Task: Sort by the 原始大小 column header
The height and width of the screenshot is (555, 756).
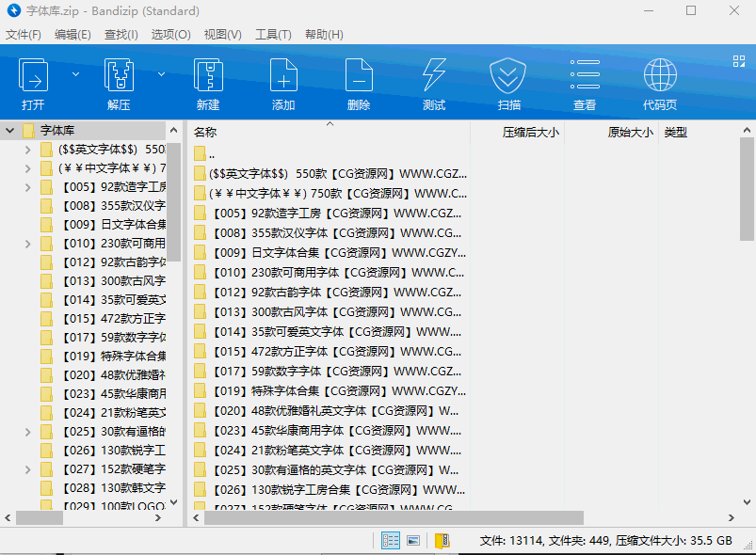Action: (x=611, y=132)
